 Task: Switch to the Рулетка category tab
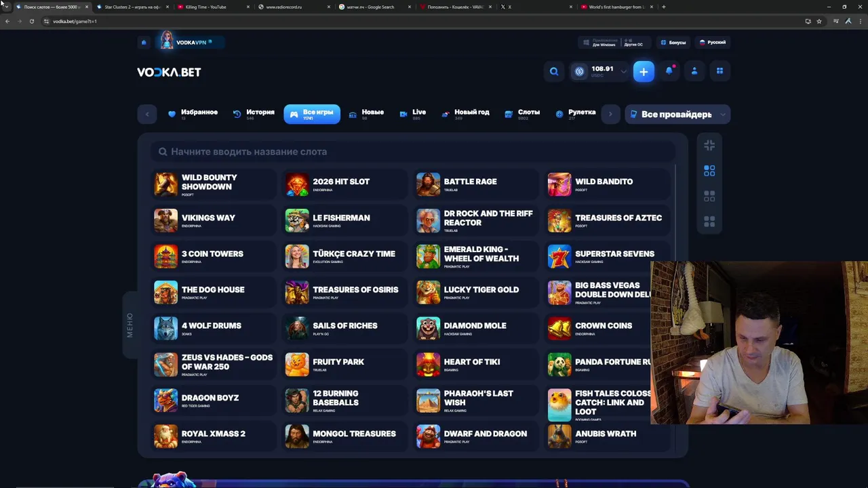[576, 114]
